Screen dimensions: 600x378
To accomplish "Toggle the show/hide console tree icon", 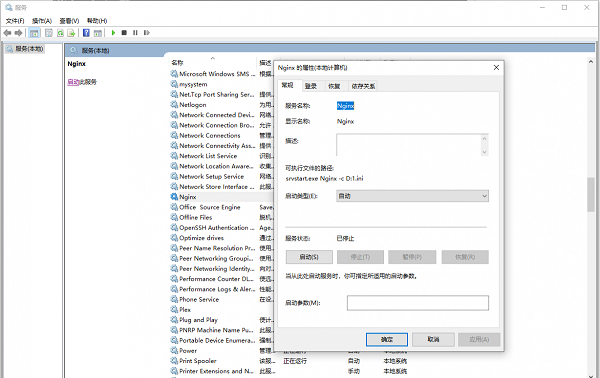I will 34,33.
